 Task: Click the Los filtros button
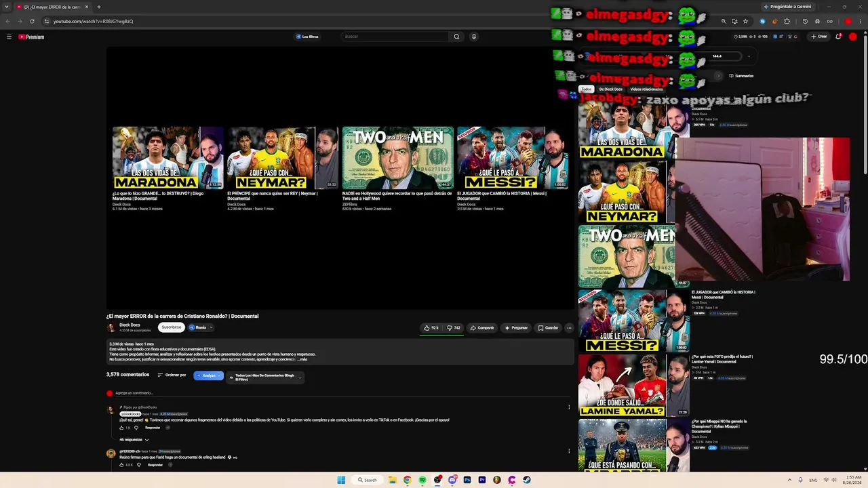307,37
